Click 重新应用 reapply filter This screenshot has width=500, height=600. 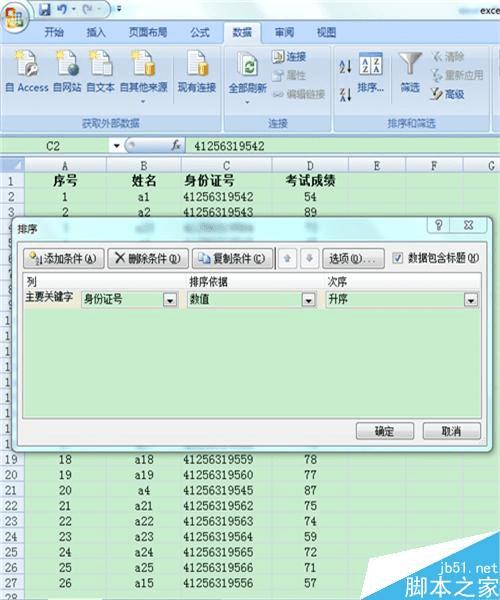(457, 75)
